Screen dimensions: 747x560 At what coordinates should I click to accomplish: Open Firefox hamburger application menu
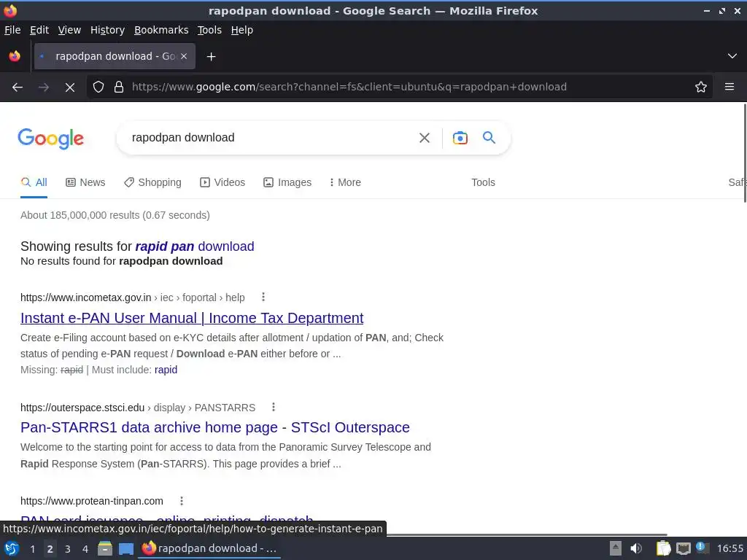coord(729,87)
